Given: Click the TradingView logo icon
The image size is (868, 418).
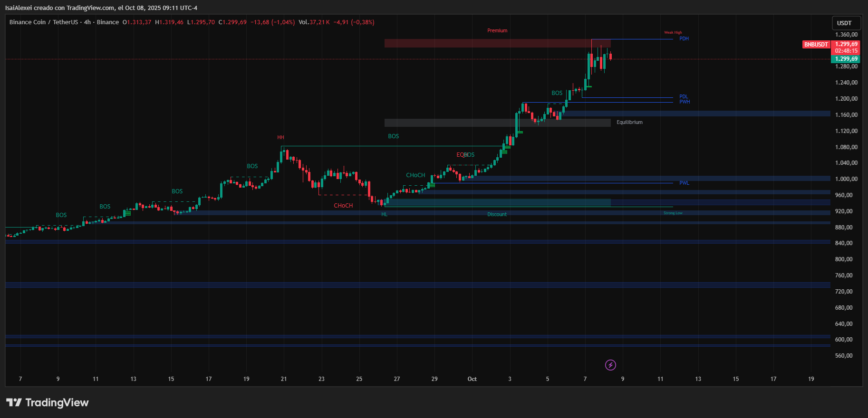Looking at the screenshot, I should (x=14, y=403).
